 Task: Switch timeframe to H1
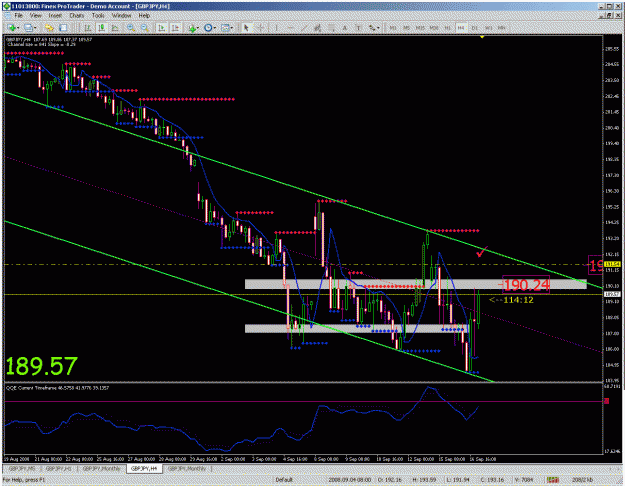coord(447,28)
